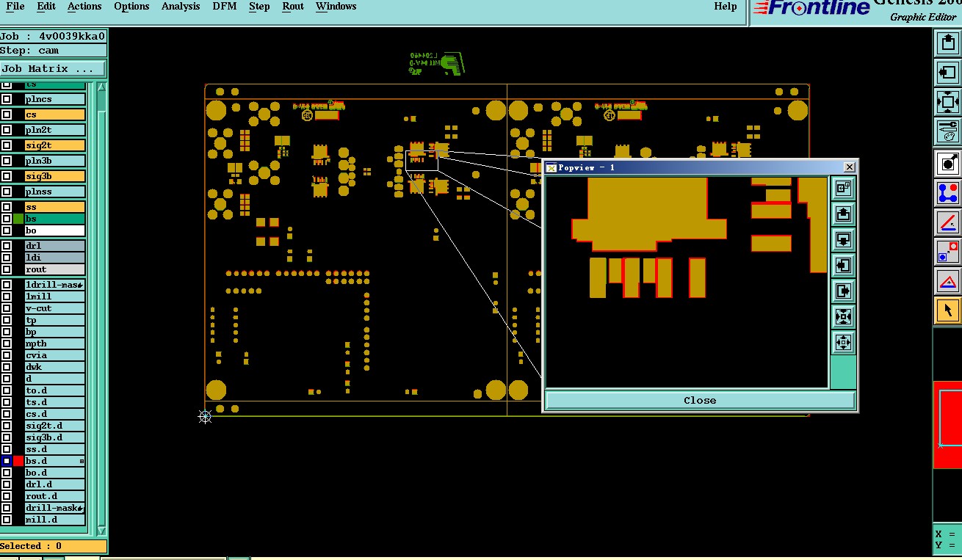The image size is (962, 560).
Task: Open the Windows menu
Action: [x=336, y=7]
